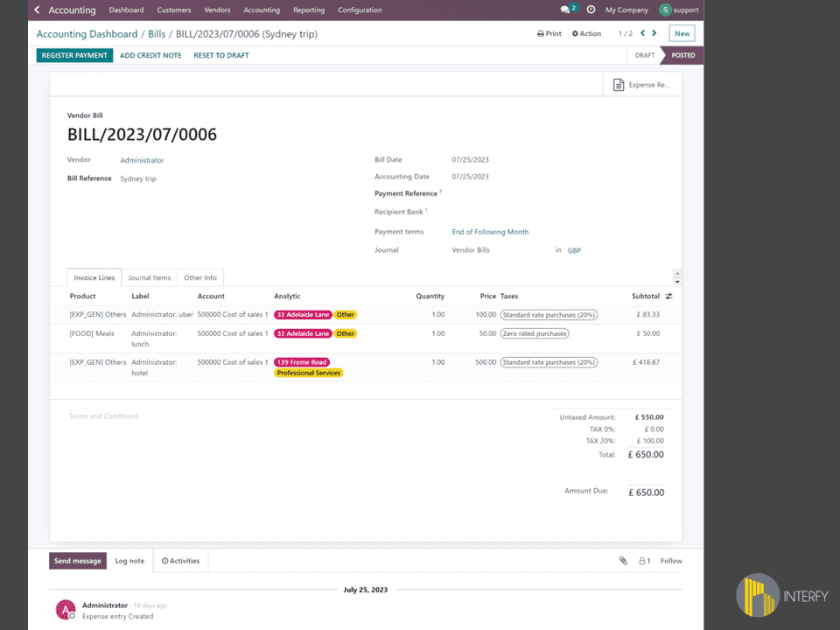Open the Bills breadcrumb link
The image size is (840, 630).
157,34
